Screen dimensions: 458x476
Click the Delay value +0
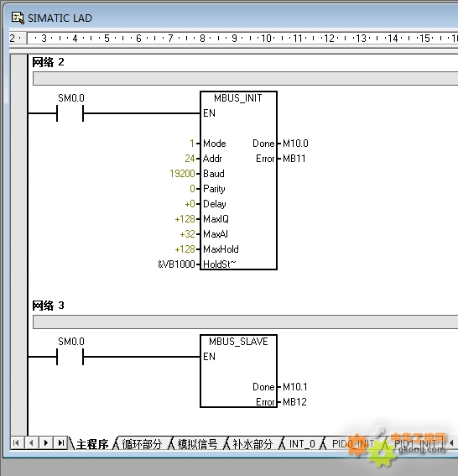(x=190, y=204)
